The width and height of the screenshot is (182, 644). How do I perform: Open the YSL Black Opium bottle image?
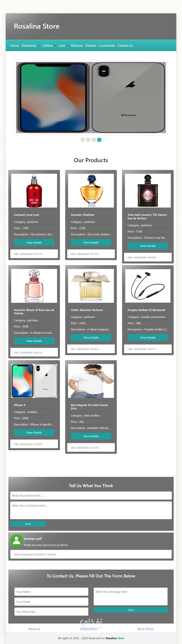(148, 190)
